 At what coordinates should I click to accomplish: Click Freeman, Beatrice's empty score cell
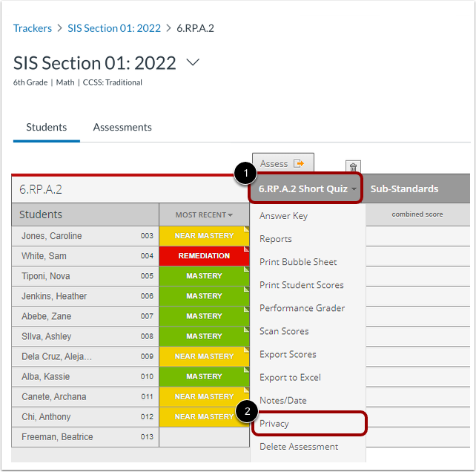(x=204, y=436)
